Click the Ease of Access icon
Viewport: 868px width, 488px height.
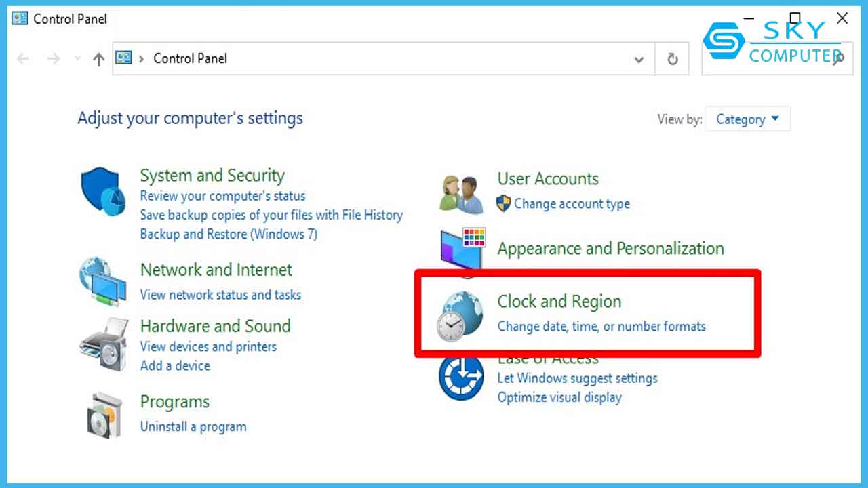[x=460, y=378]
